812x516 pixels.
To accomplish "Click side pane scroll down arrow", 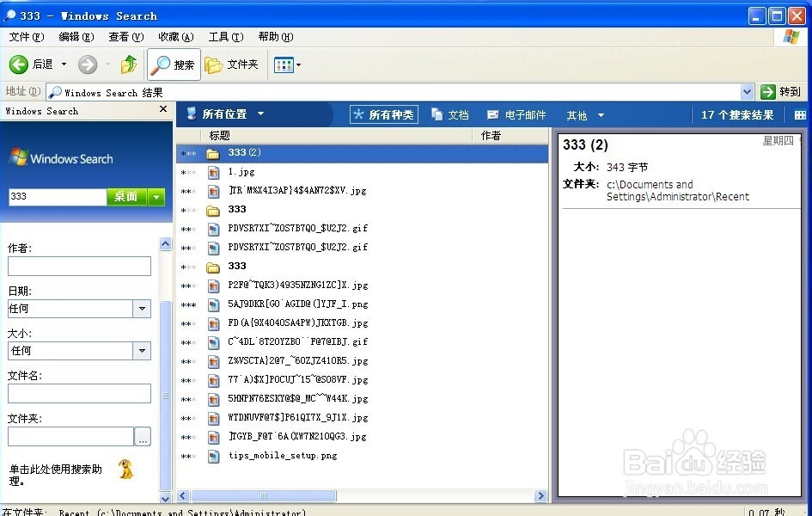I will coord(165,499).
